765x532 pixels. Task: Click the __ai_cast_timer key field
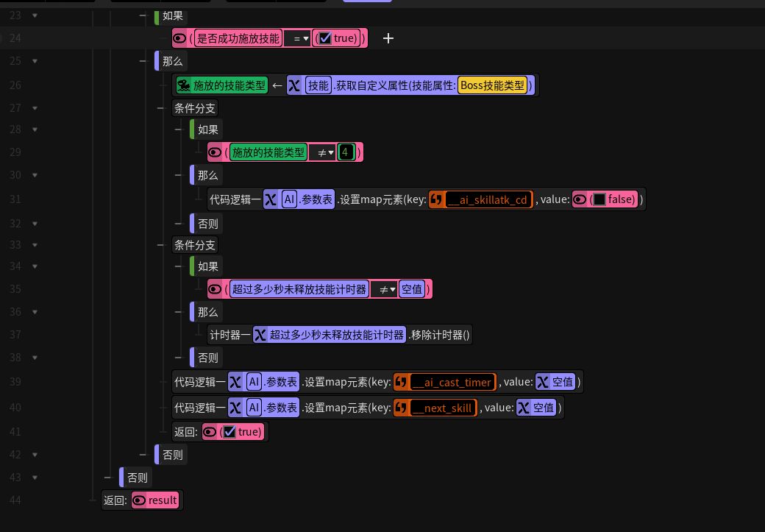pyautogui.click(x=452, y=382)
